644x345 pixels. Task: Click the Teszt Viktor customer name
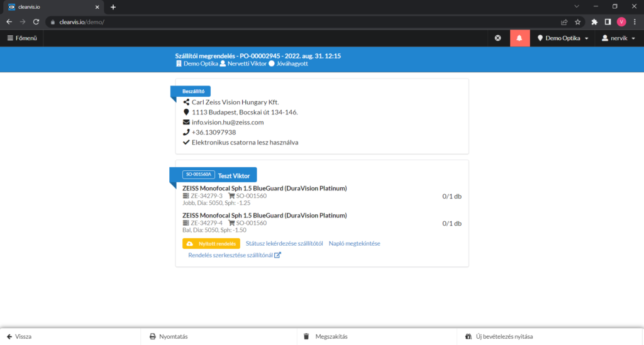pos(234,175)
